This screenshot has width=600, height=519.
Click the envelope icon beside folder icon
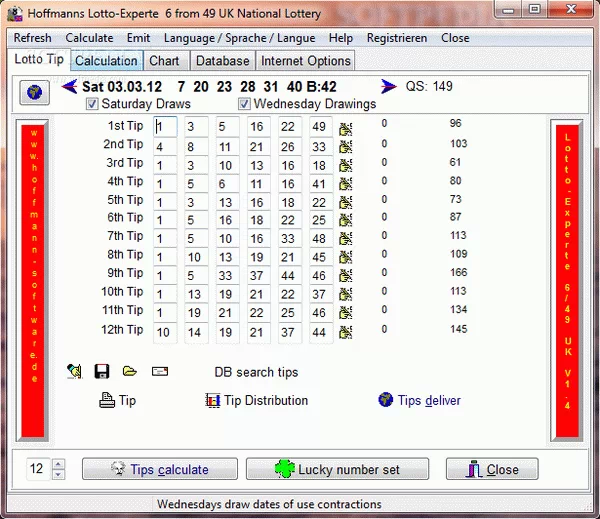point(160,372)
